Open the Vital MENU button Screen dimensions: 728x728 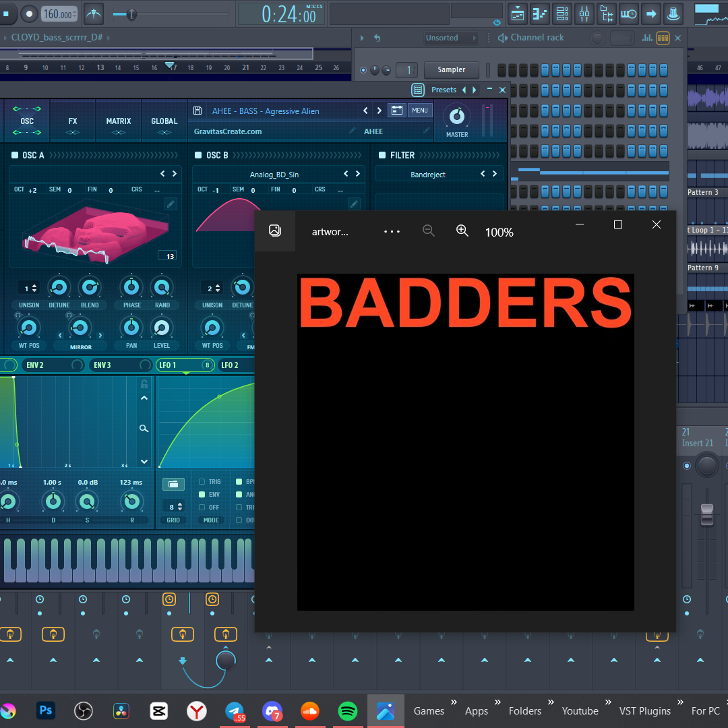coord(420,110)
